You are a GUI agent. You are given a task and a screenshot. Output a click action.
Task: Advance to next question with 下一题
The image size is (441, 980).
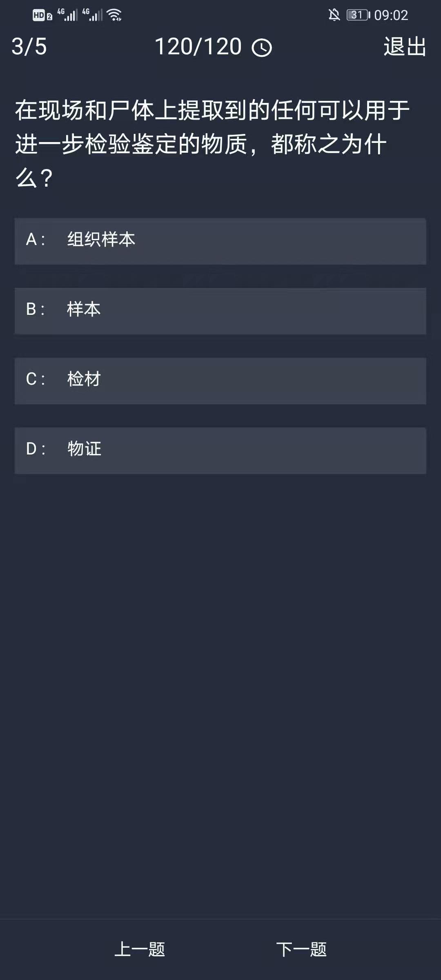[301, 949]
